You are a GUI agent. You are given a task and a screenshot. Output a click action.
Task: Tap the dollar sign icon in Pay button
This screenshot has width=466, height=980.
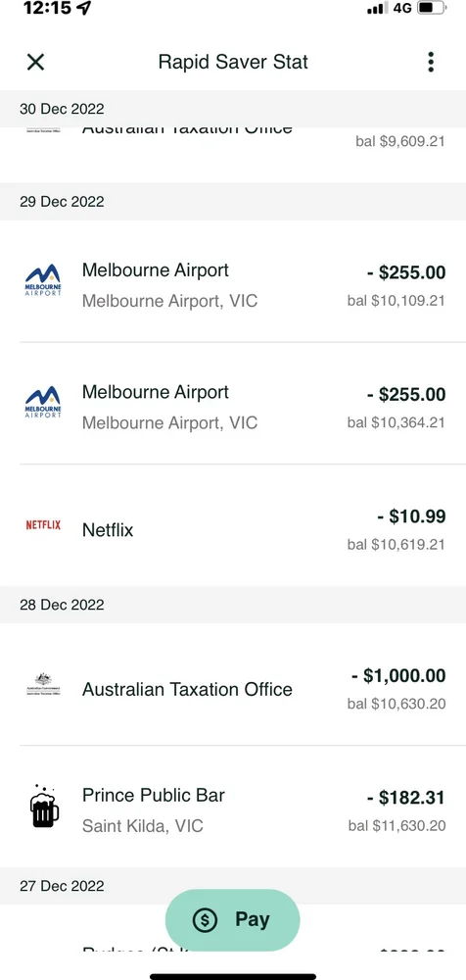[205, 919]
